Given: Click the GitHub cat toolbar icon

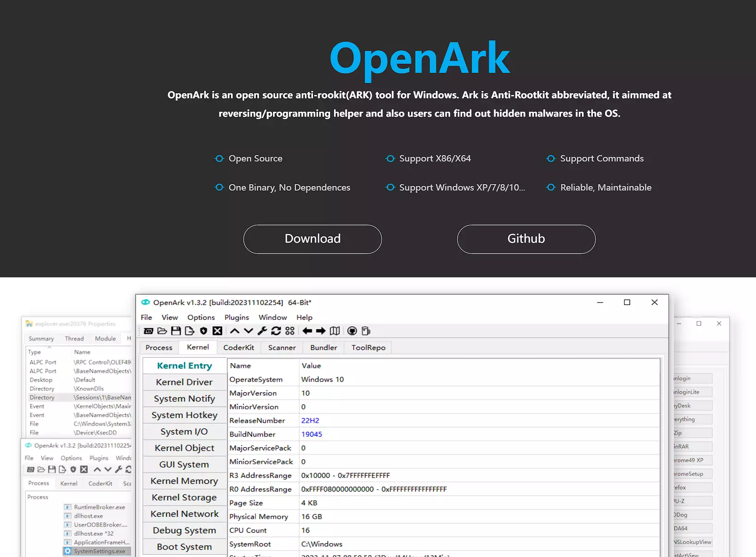Looking at the screenshot, I should tap(352, 331).
